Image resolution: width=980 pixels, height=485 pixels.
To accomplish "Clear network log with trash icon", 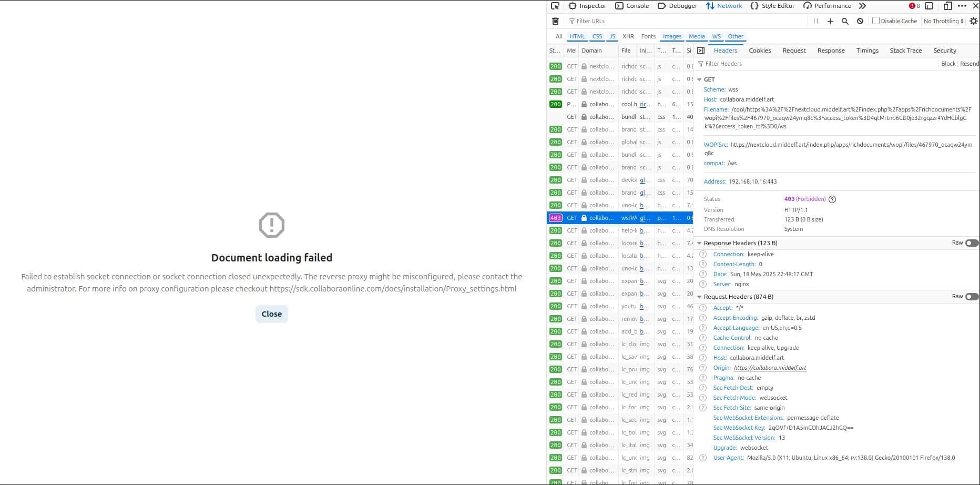I will coord(555,21).
